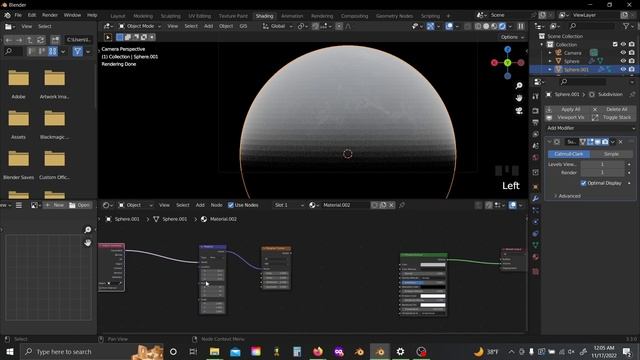Open the Global transform orientation dropdown
Image resolution: width=640 pixels, height=360 pixels.
(x=278, y=26)
